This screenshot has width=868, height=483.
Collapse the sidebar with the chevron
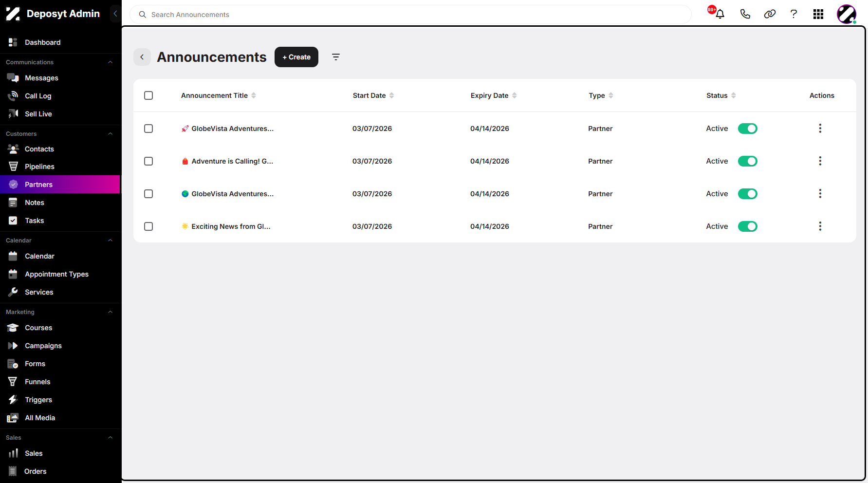click(x=115, y=14)
